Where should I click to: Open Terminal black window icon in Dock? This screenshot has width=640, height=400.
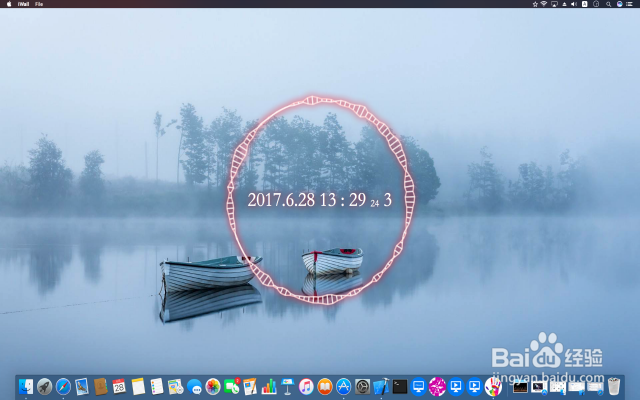click(x=400, y=386)
